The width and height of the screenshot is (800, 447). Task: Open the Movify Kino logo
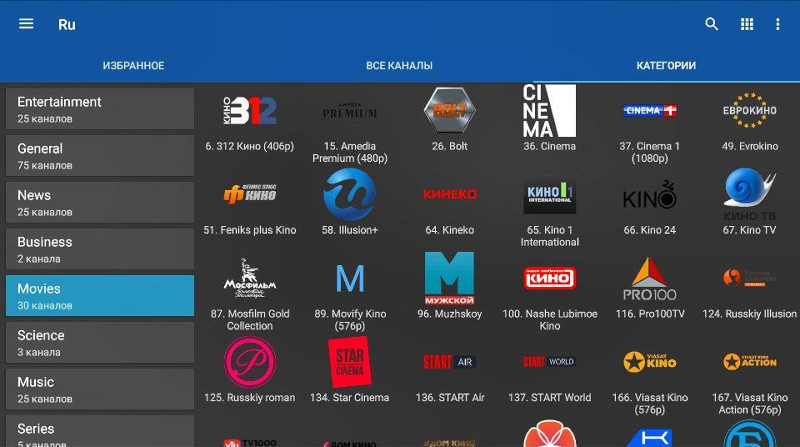tap(350, 278)
